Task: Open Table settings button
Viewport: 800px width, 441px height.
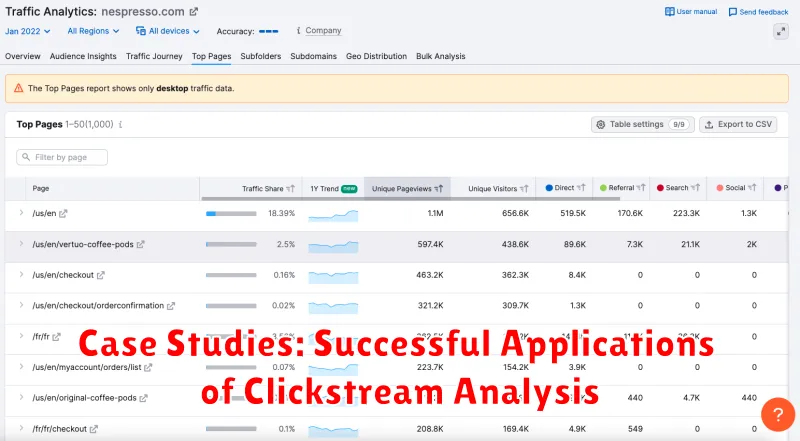Action: click(x=642, y=124)
